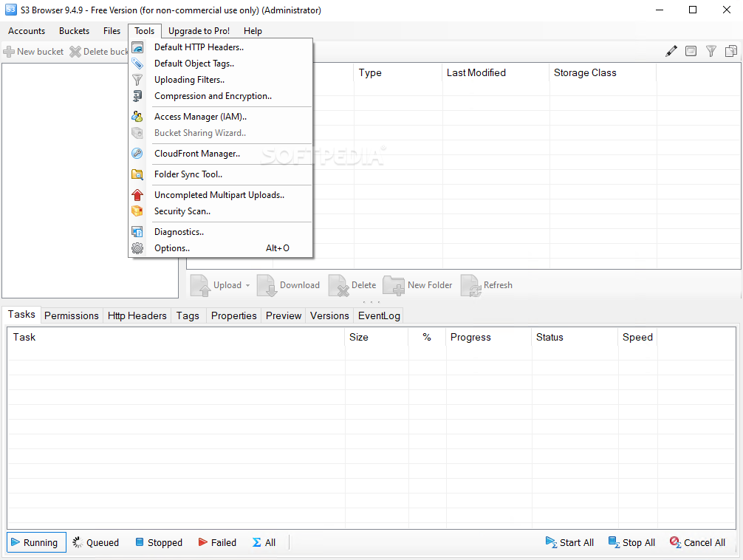Switch to the Tags tab
Screen dimensions: 743x560
pos(188,315)
